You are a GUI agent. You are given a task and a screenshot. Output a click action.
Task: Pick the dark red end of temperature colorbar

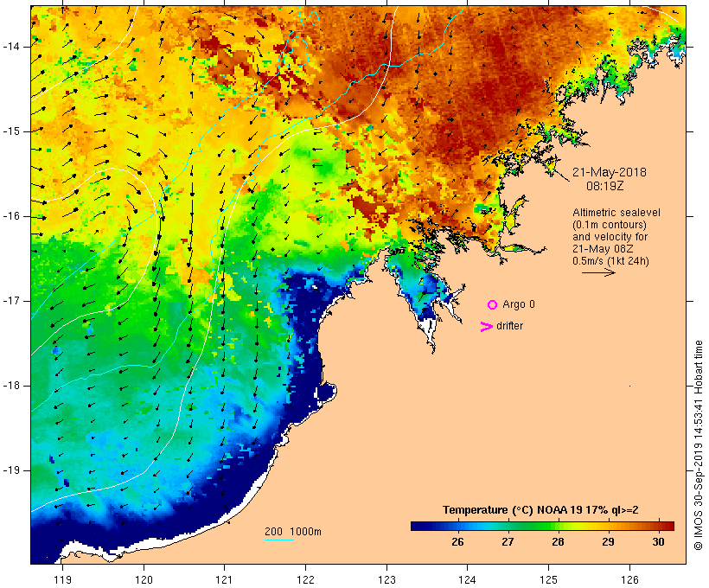click(667, 526)
